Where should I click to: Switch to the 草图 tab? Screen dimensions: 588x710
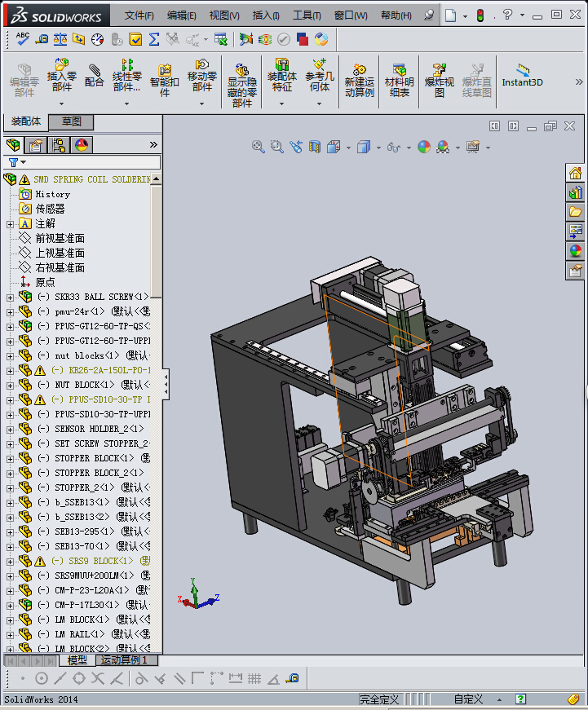[x=71, y=121]
